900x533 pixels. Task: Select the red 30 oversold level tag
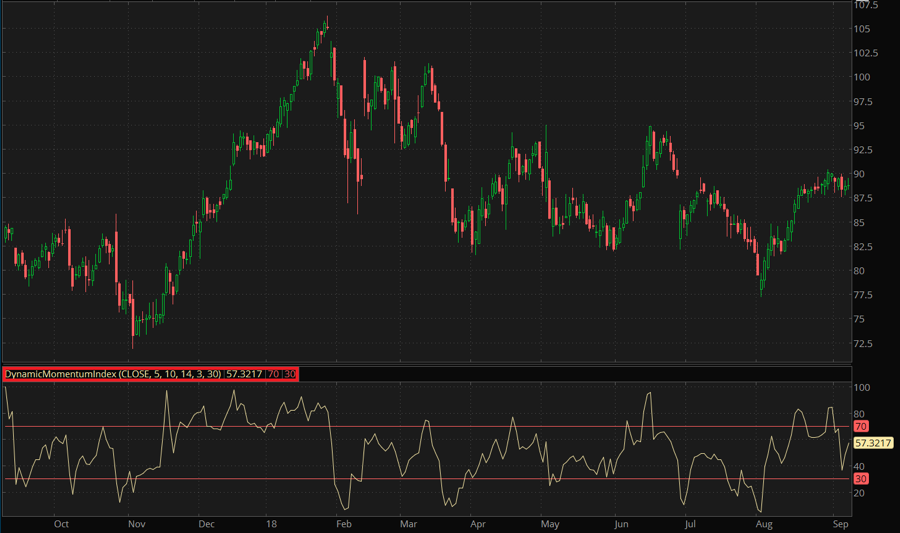tap(860, 479)
